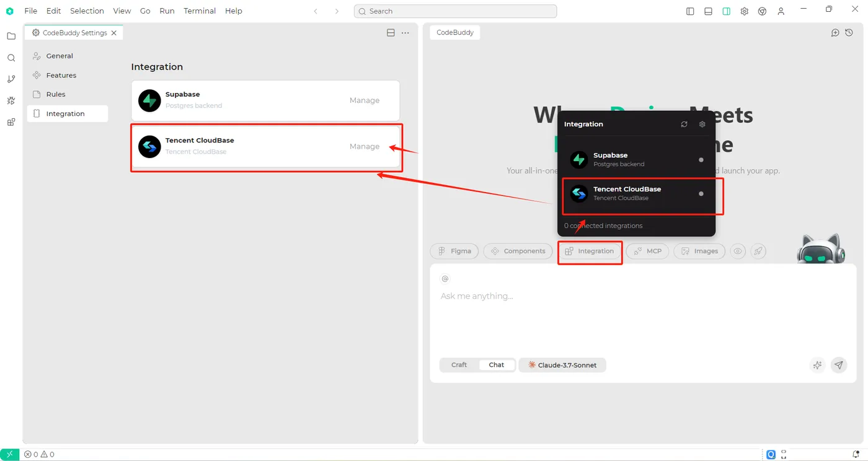Image resolution: width=868 pixels, height=461 pixels.
Task: Open the Source Control view icon
Action: click(11, 79)
